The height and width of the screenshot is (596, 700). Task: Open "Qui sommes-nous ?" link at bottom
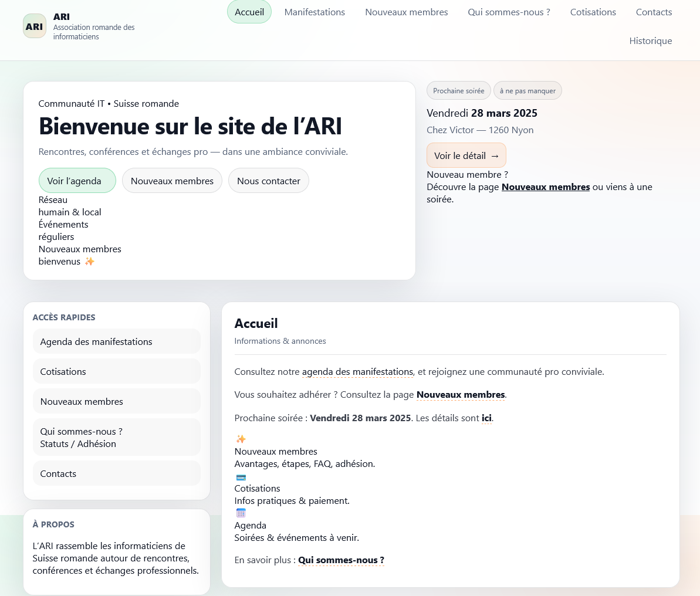tap(341, 560)
